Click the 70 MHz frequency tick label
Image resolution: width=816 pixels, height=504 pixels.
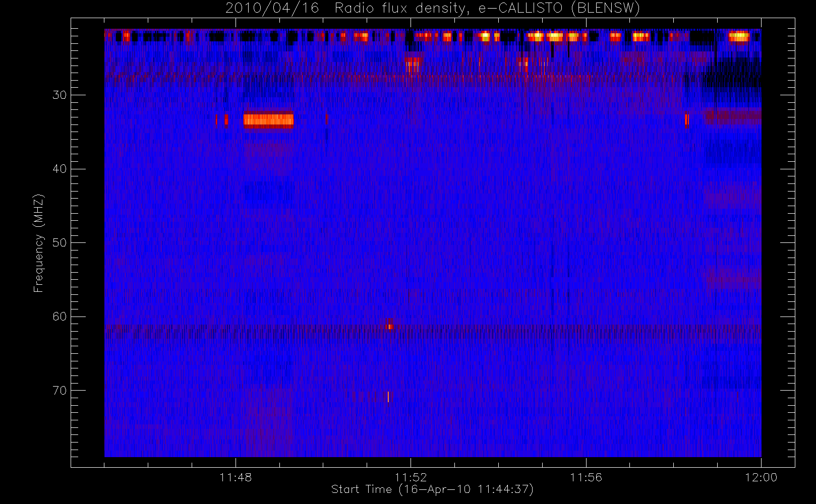pyautogui.click(x=60, y=390)
